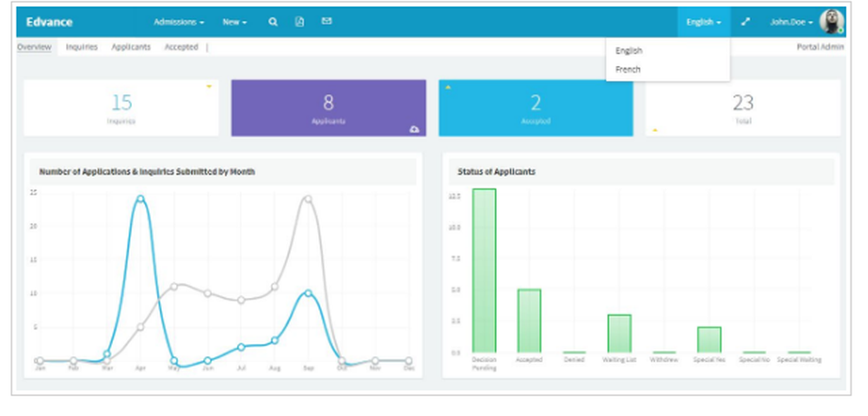868x416 pixels.
Task: Switch to the Overview tab
Action: coord(35,47)
